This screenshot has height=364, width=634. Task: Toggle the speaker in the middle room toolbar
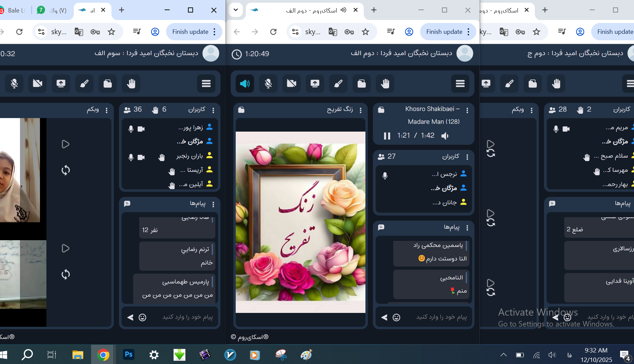(x=245, y=84)
